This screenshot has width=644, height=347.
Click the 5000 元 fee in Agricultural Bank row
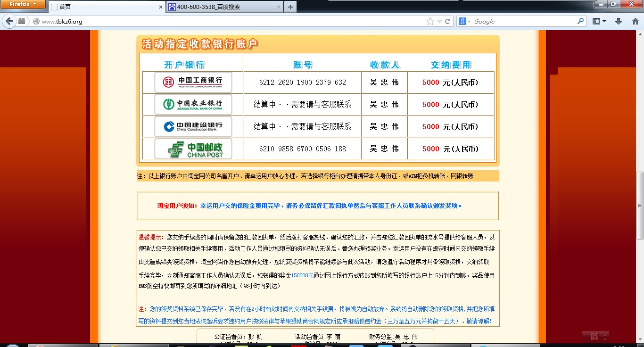tap(450, 105)
